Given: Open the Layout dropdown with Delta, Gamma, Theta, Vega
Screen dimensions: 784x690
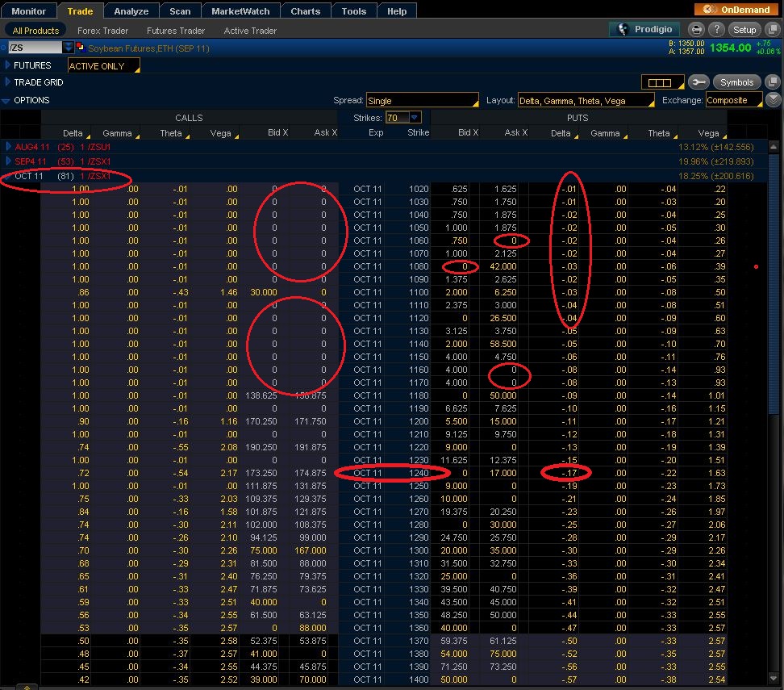Looking at the screenshot, I should coord(586,101).
